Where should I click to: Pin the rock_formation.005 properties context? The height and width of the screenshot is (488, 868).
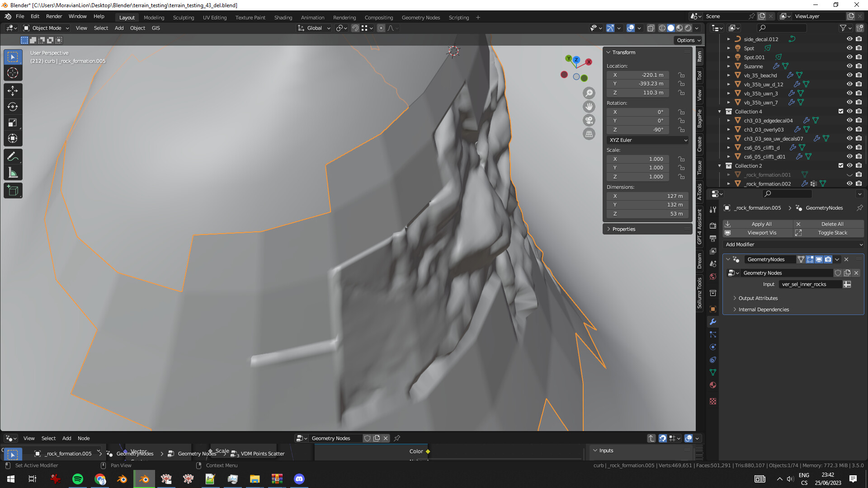coord(859,208)
